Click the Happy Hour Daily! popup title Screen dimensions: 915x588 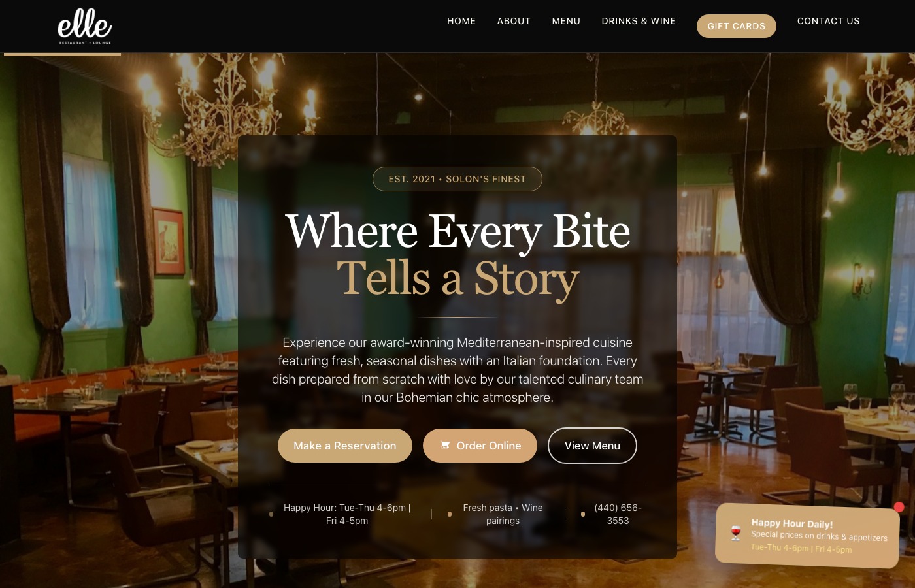pyautogui.click(x=792, y=523)
